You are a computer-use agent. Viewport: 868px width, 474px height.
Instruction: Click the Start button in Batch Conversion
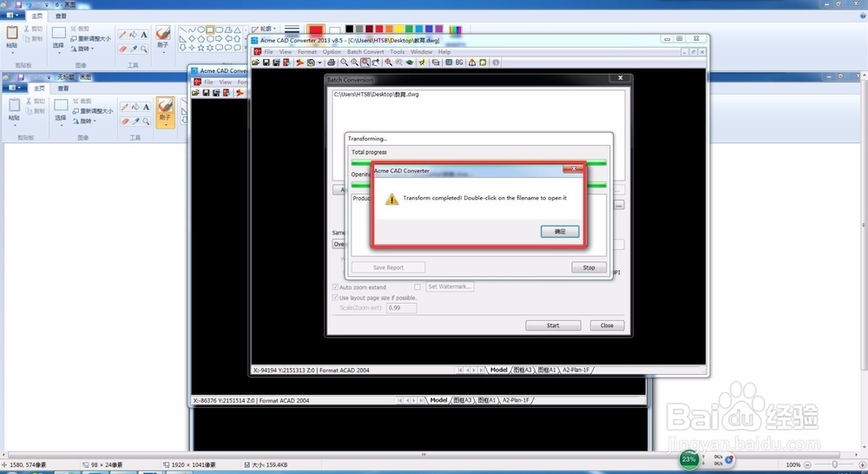coord(552,326)
